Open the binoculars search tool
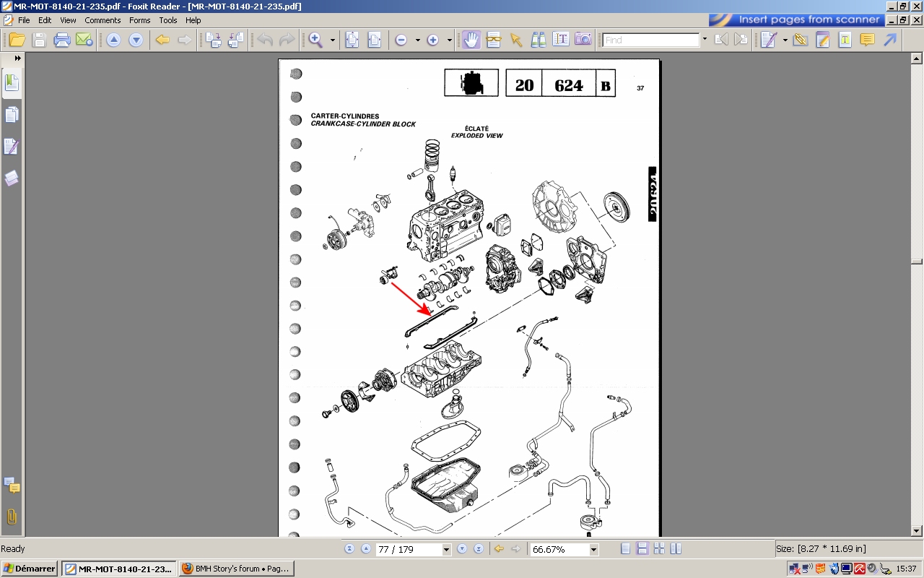The image size is (924, 578). click(x=539, y=40)
